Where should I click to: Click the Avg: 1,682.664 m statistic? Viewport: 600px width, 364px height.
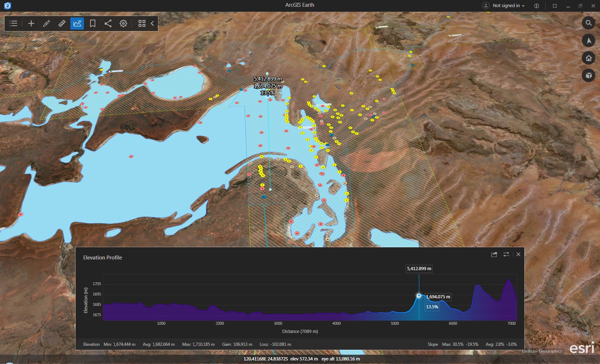pyautogui.click(x=159, y=344)
